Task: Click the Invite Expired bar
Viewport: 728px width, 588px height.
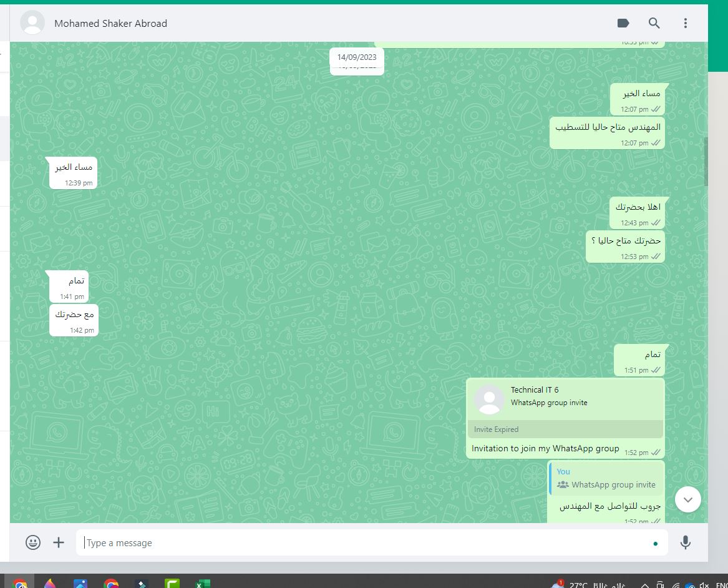Action: [565, 429]
